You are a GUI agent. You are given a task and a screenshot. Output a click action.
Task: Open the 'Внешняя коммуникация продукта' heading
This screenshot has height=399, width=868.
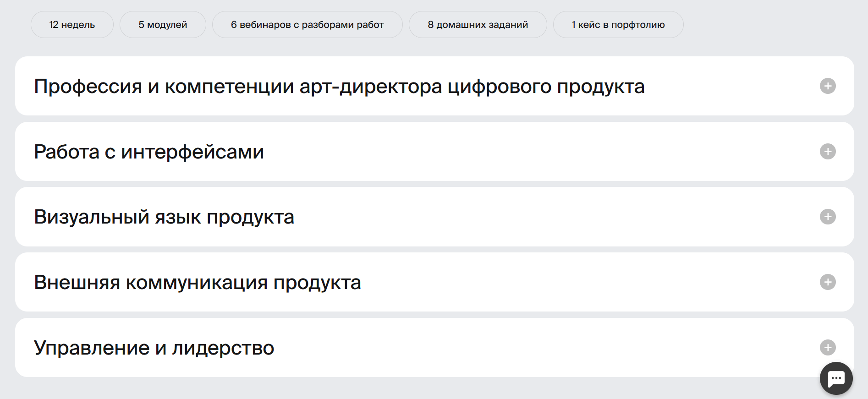coord(198,283)
